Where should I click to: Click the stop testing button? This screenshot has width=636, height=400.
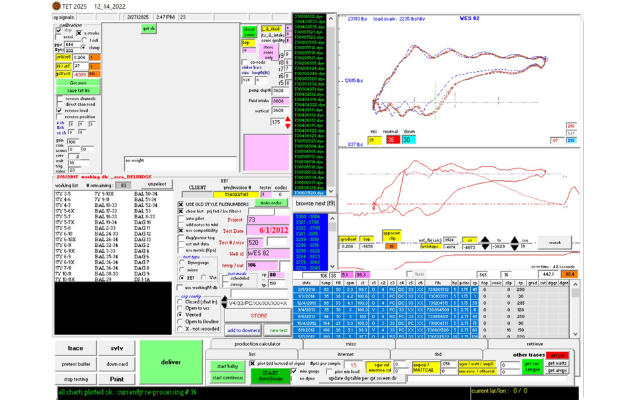(75, 379)
